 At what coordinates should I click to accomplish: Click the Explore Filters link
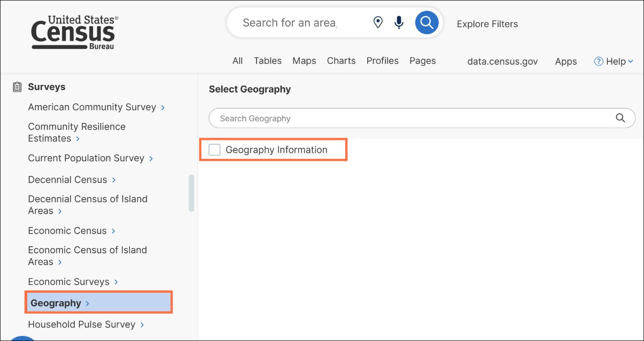click(x=487, y=24)
